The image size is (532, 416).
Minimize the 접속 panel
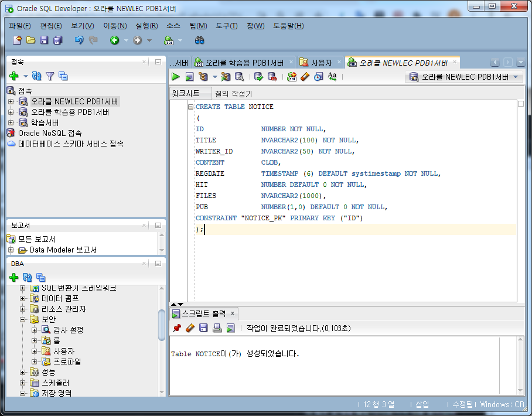click(158, 62)
